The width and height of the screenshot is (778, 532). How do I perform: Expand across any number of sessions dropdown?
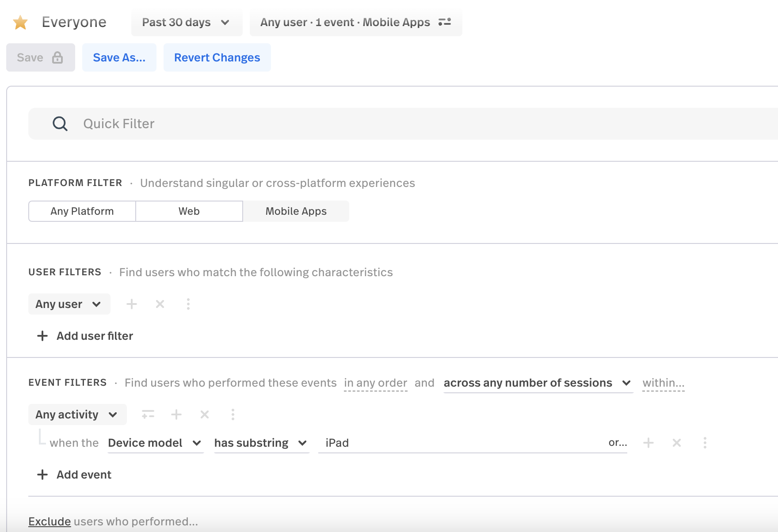click(537, 383)
